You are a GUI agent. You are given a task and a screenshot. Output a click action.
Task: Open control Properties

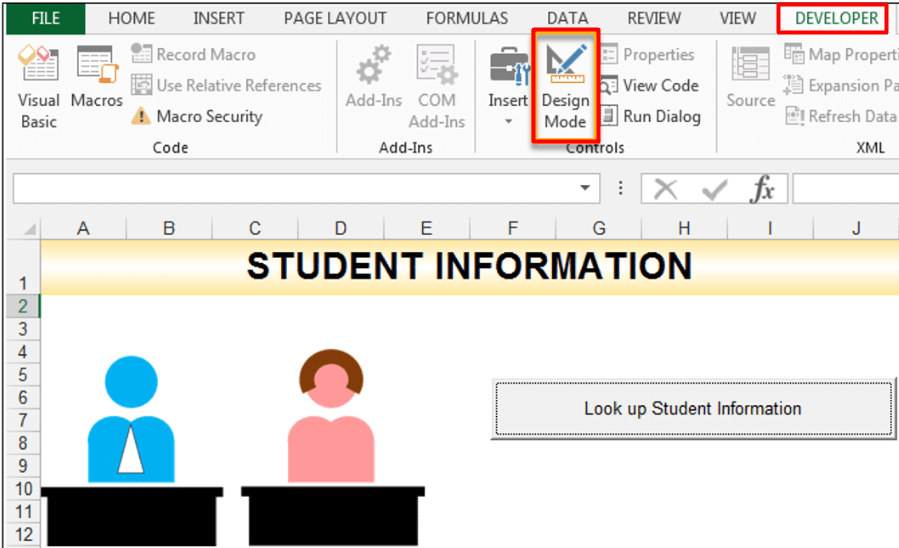[647, 54]
